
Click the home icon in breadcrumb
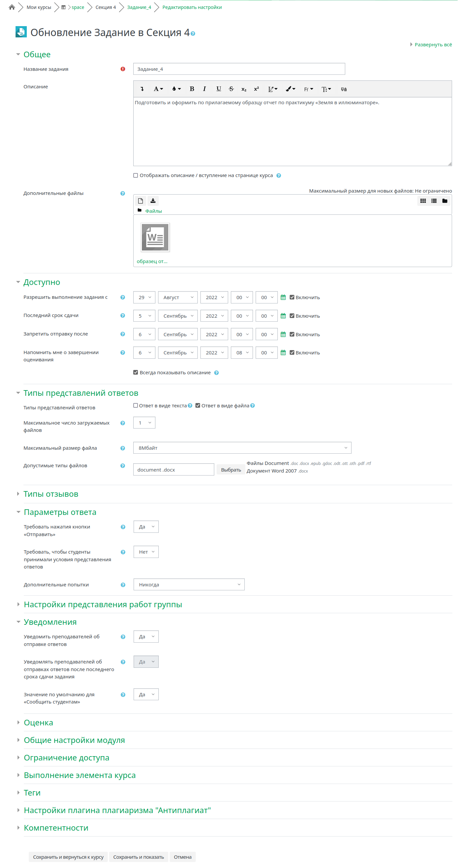click(x=12, y=7)
